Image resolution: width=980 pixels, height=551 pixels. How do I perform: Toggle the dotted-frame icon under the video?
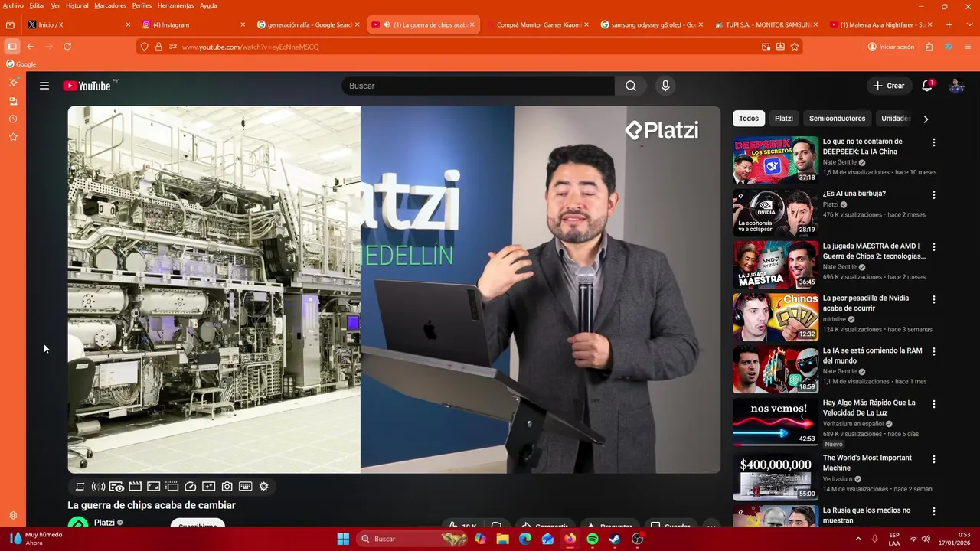(172, 487)
